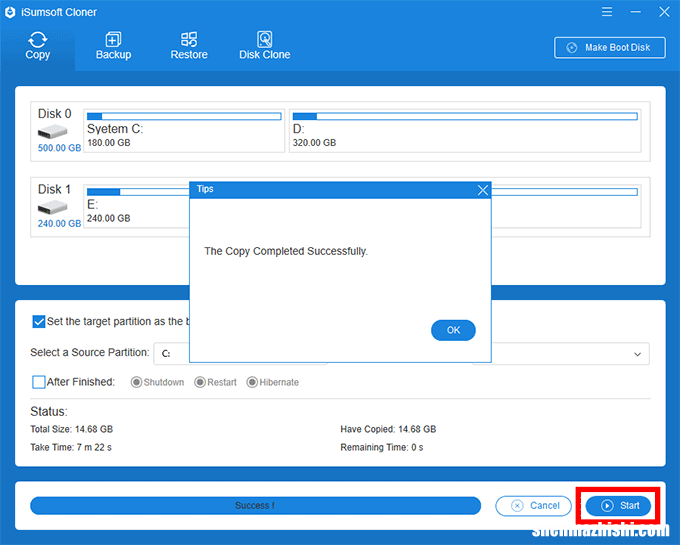Image resolution: width=680 pixels, height=545 pixels.
Task: Click OK in the Tips dialog
Action: point(453,330)
